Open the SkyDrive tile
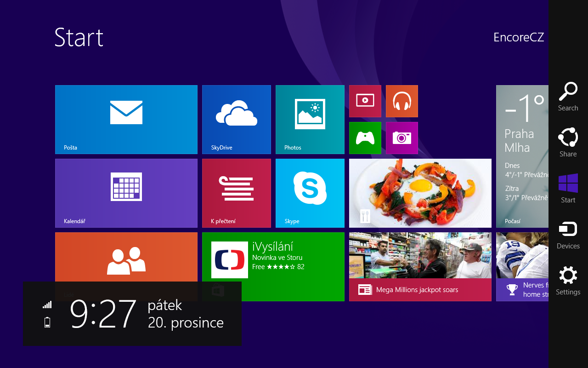 click(x=237, y=120)
